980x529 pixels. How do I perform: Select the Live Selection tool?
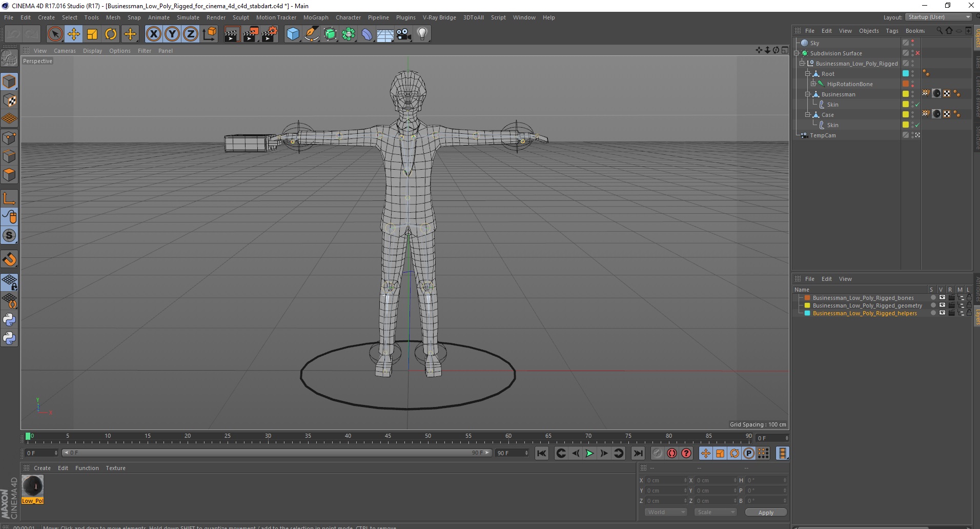pos(55,34)
